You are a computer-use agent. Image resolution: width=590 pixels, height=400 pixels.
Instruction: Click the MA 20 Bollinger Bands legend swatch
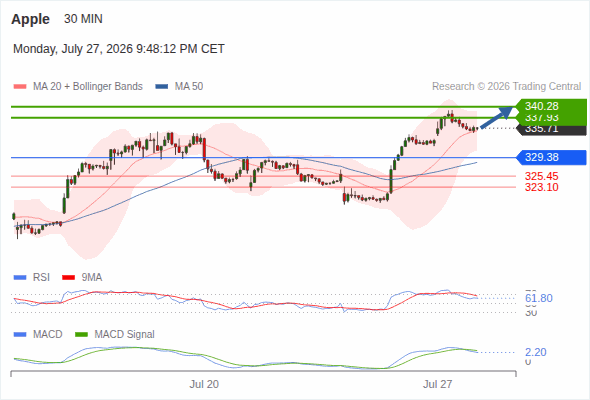[x=20, y=87]
